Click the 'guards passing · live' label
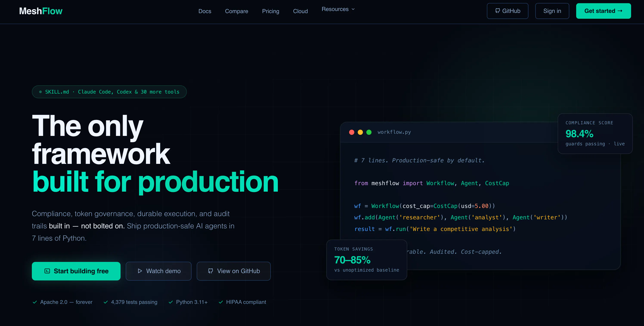Viewport: 644px width, 326px height. point(595,144)
